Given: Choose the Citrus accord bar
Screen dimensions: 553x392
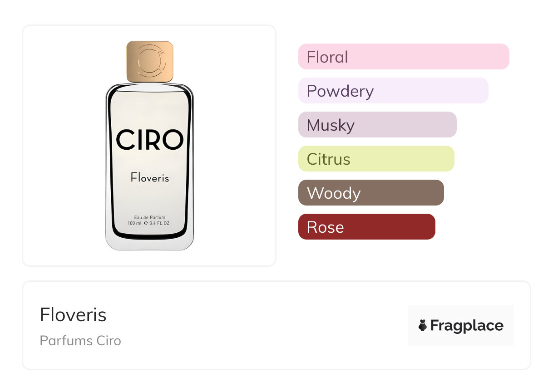Looking at the screenshot, I should tap(376, 159).
